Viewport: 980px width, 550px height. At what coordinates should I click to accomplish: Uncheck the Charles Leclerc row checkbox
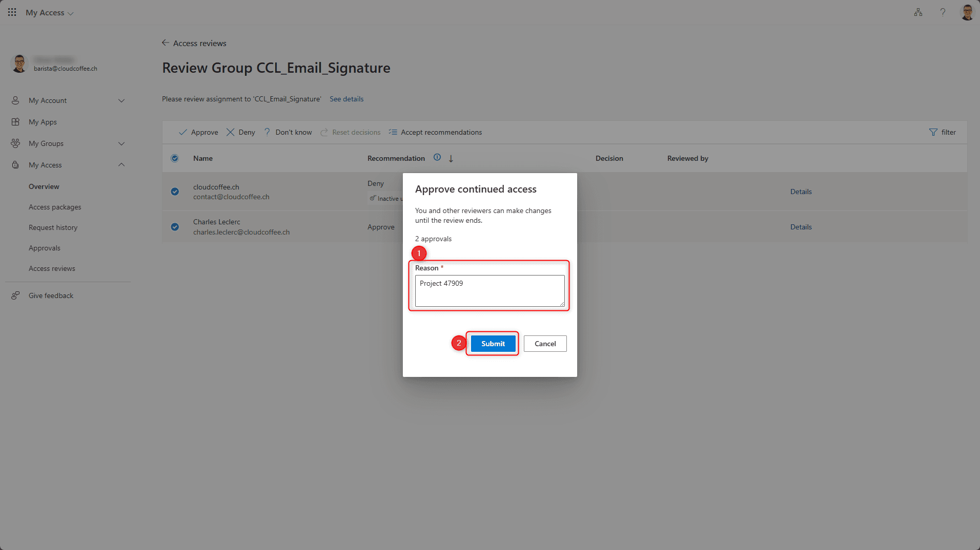pyautogui.click(x=175, y=227)
